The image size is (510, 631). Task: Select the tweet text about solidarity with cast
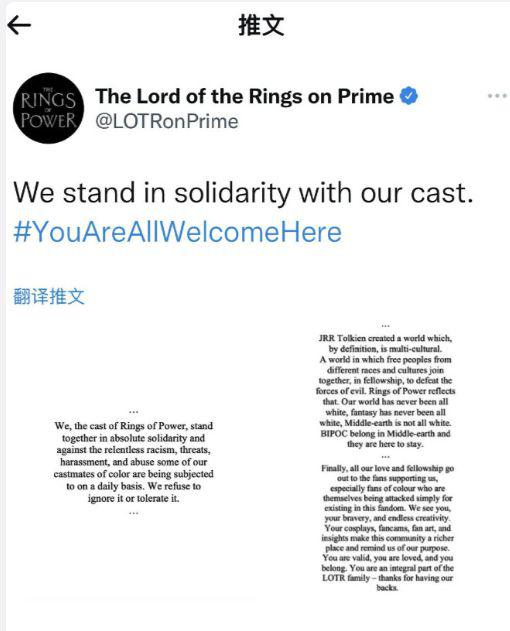[243, 193]
